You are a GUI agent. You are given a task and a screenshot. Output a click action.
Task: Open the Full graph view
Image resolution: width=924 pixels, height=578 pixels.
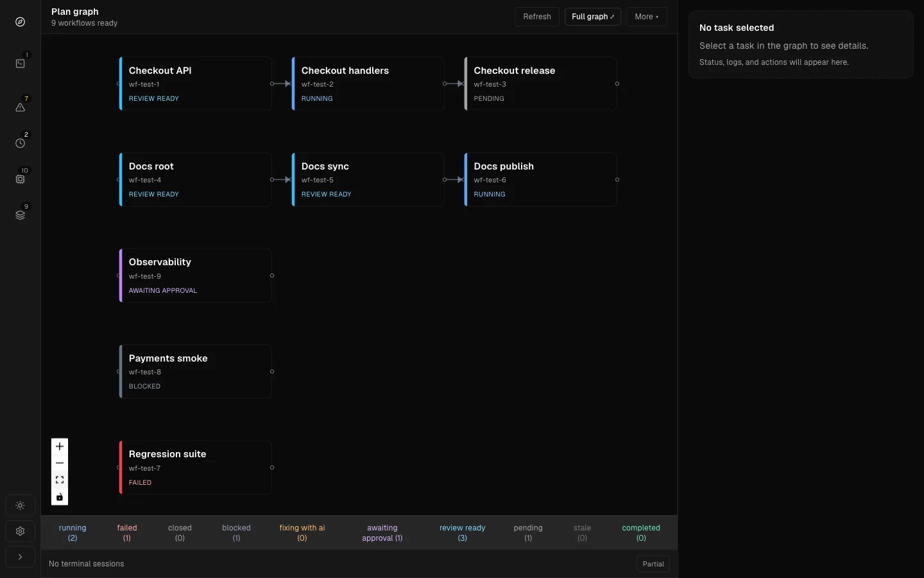pos(593,17)
